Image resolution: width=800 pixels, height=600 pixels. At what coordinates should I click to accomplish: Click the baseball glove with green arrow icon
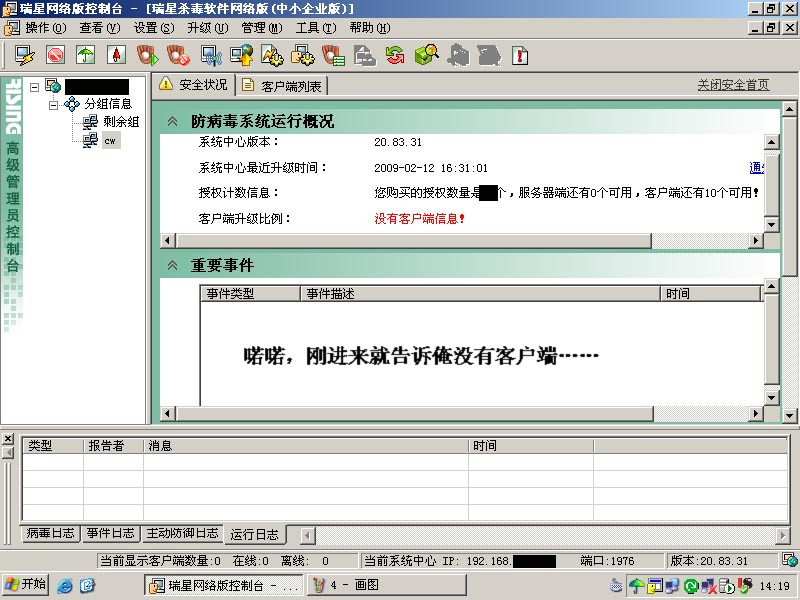tap(148, 55)
